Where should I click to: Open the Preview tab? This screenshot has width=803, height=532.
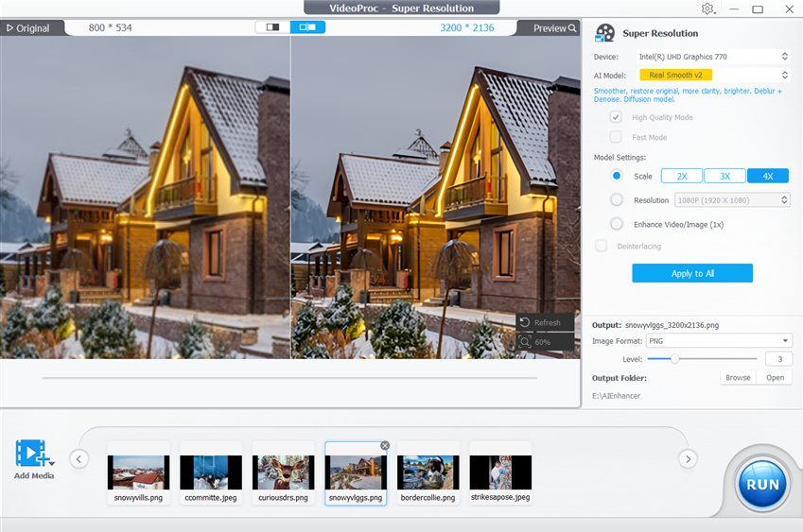click(554, 28)
